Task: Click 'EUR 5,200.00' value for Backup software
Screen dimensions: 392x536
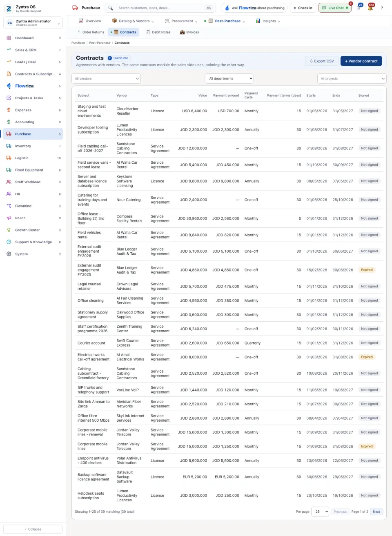Action: tap(194, 477)
